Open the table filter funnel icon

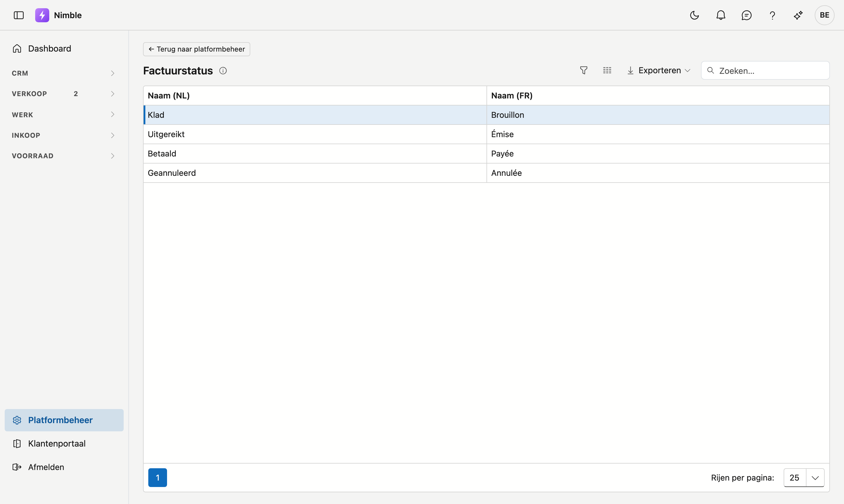tap(583, 70)
